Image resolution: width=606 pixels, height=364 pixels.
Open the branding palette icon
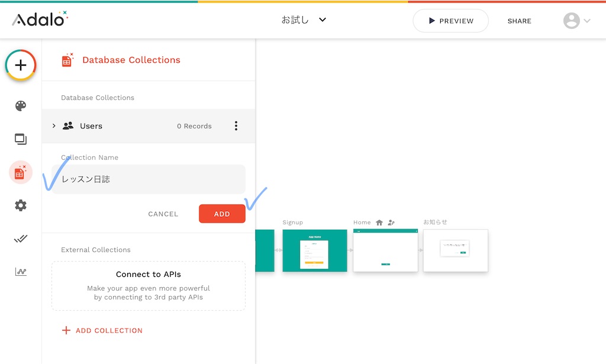[21, 106]
